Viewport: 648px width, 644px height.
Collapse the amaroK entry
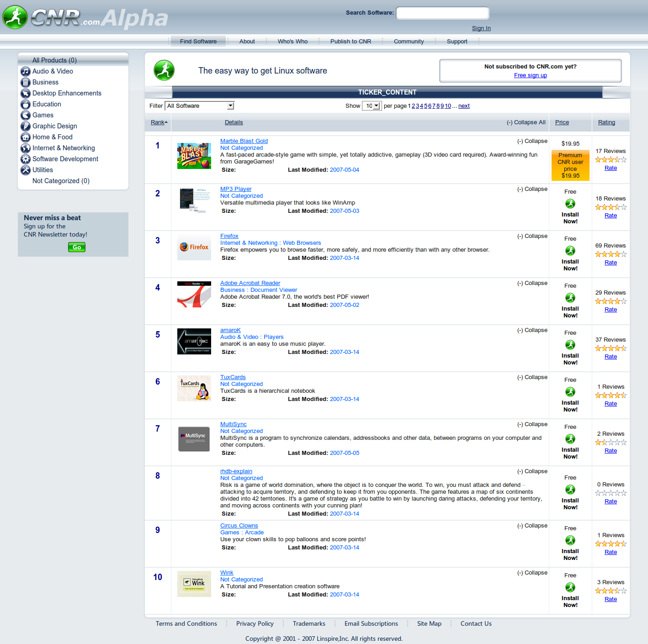pos(532,330)
